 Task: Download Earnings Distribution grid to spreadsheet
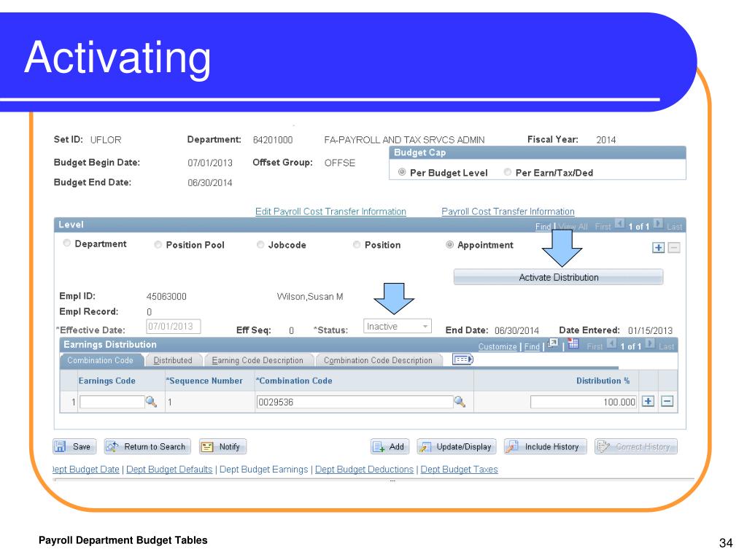[x=573, y=343]
